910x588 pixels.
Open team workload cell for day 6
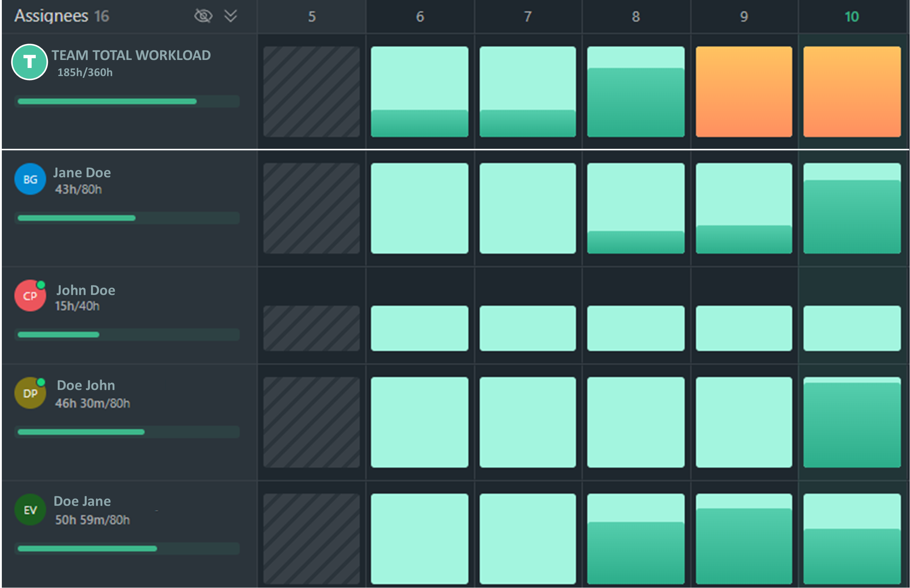pyautogui.click(x=420, y=92)
